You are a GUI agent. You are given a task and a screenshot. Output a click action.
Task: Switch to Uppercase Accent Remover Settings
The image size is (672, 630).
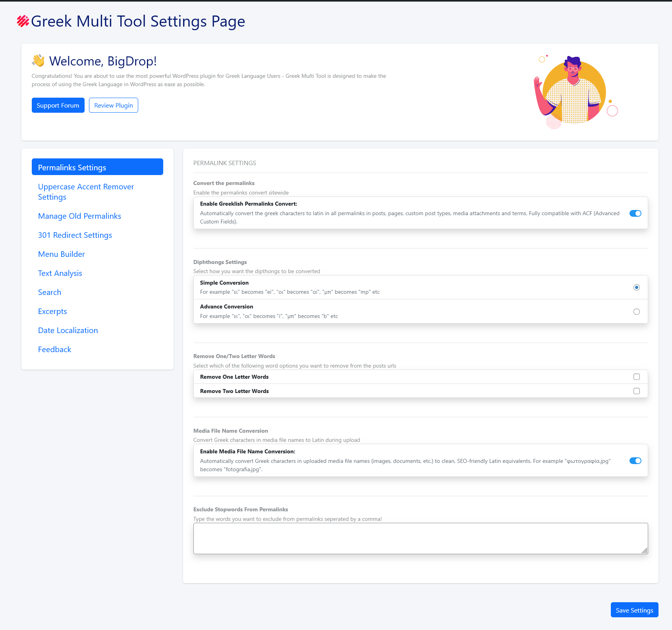(x=86, y=192)
